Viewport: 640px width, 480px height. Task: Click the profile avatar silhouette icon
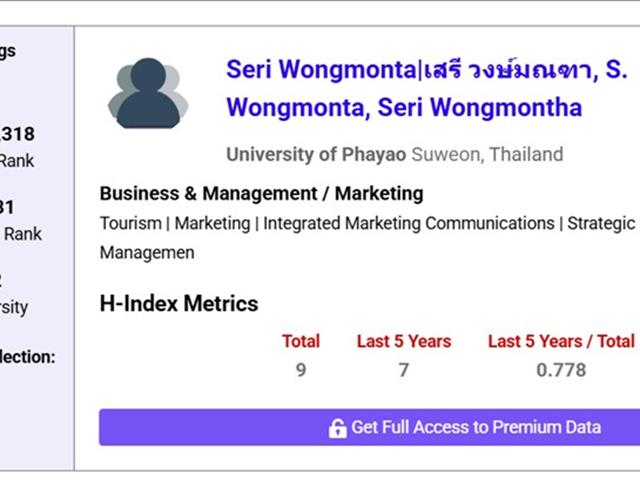tap(148, 93)
